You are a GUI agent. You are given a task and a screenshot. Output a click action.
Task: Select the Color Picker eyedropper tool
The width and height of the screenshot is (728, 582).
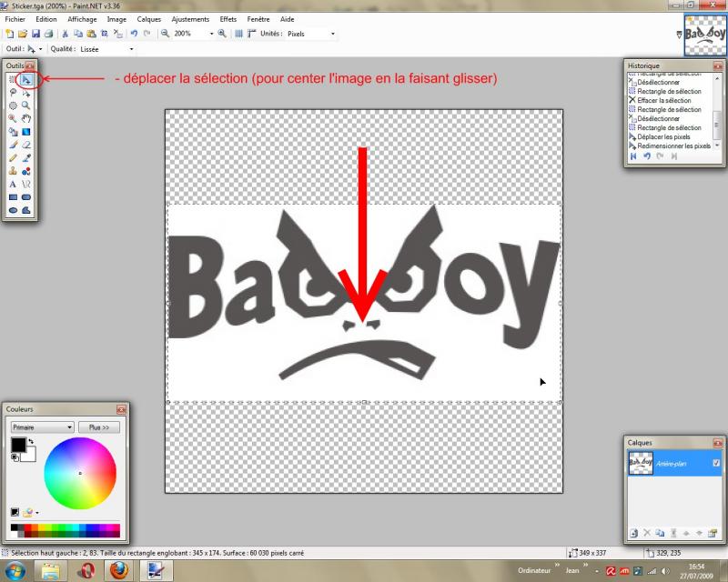click(x=26, y=158)
